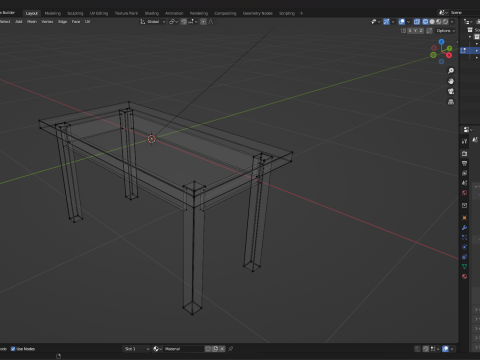Toggle snapping magnet icon
This screenshot has height=360, width=480.
tap(184, 22)
